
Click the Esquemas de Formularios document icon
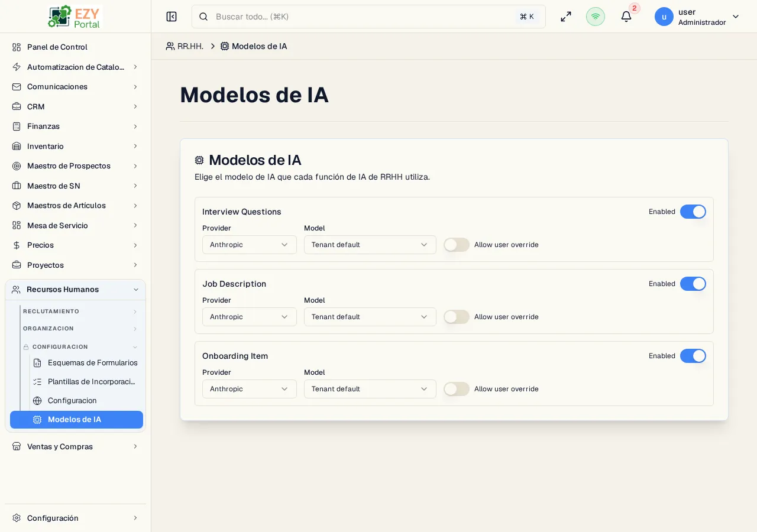point(37,363)
